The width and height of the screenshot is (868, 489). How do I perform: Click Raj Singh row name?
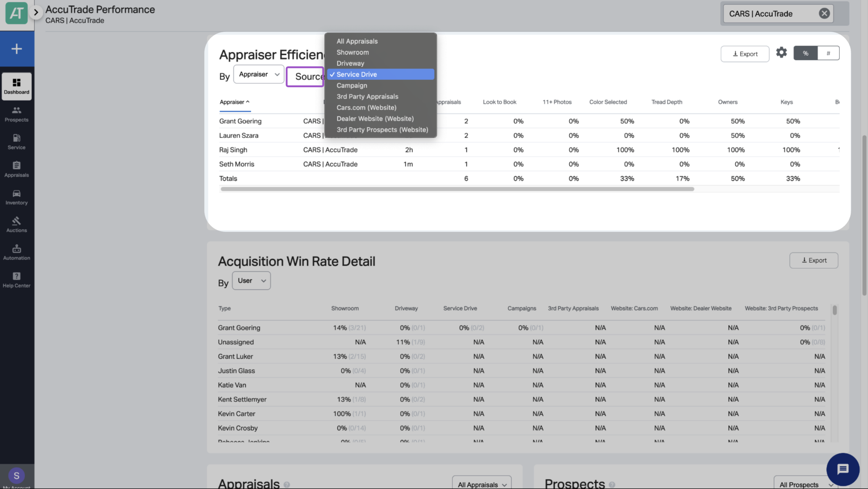coord(233,150)
